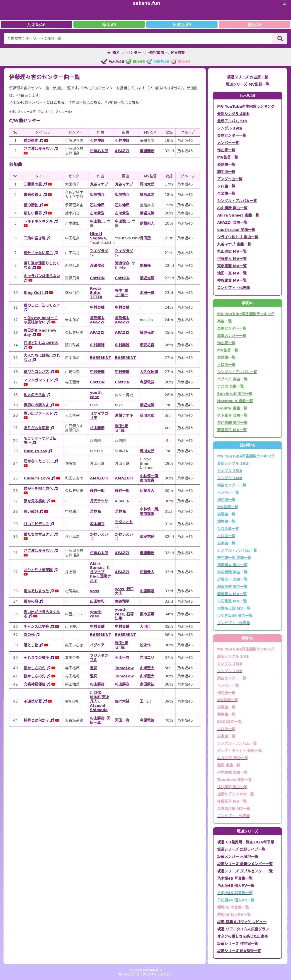This screenshot has height=980, width=291.
Task: Click music note icon beside 新しい世界
Action: point(45,213)
